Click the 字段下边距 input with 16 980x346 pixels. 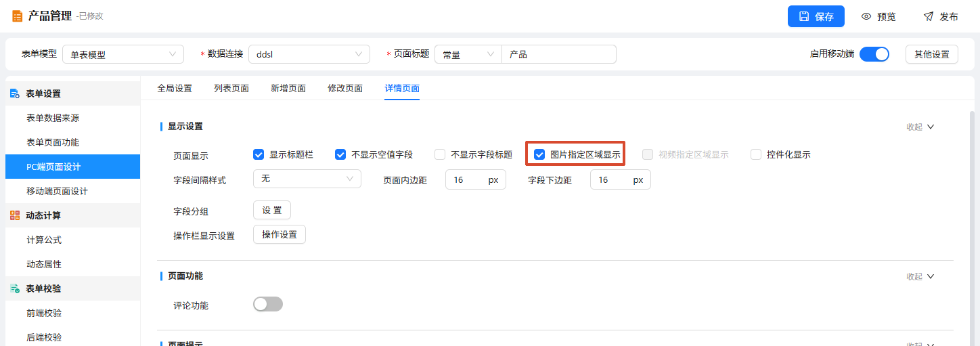[621, 179]
